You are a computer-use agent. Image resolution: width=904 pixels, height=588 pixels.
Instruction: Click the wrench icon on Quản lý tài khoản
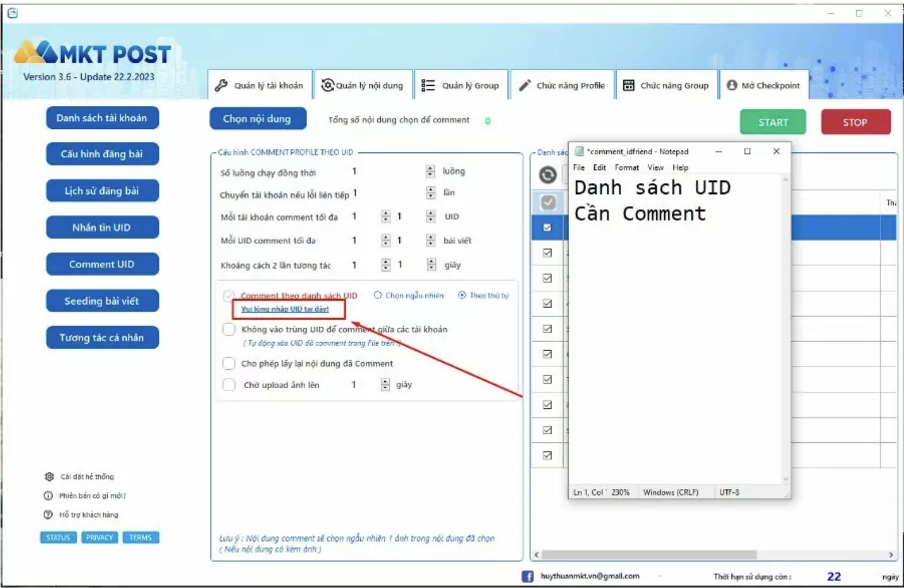click(x=221, y=85)
